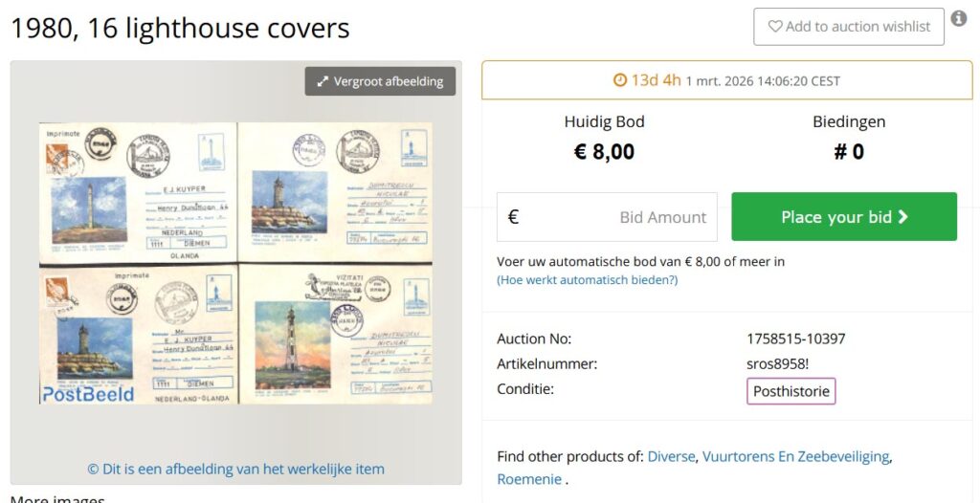Viewport: 980px width, 503px height.
Task: Add this item to the auction wishlist
Action: [x=848, y=27]
